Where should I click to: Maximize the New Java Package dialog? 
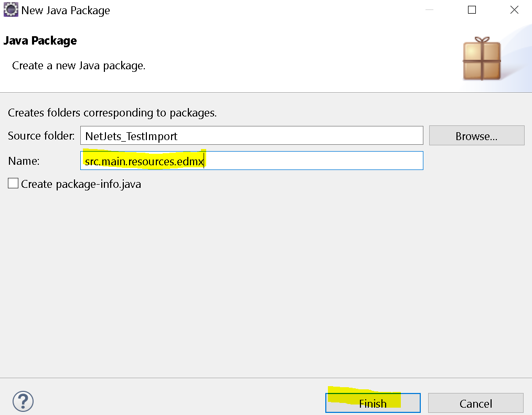coord(472,10)
